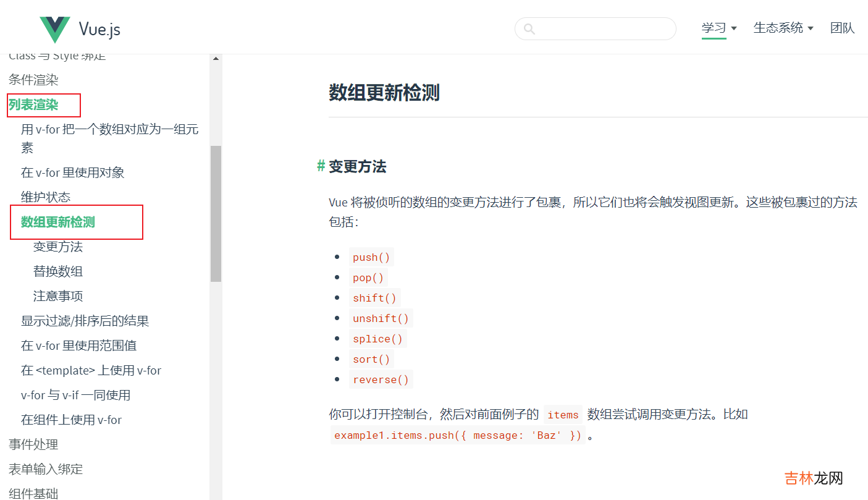Screen dimensions: 868x500
Task: Go to 条件渲染 sidebar entry
Action: point(33,80)
